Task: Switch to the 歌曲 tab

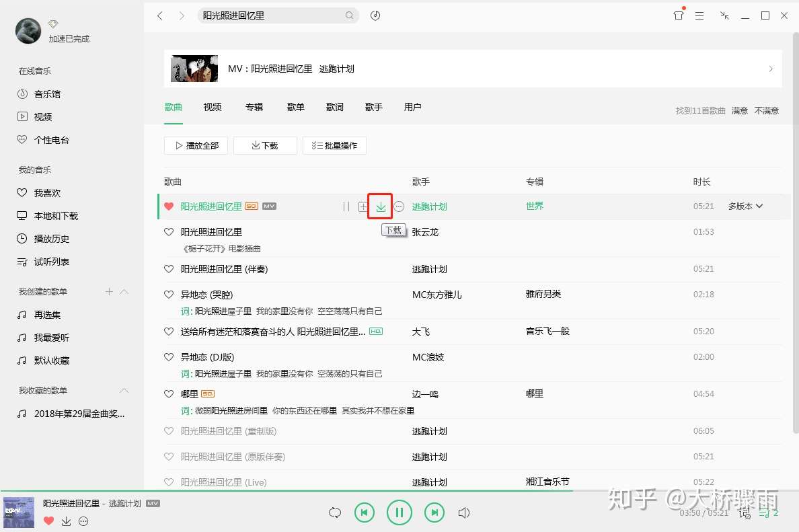Action: [174, 107]
